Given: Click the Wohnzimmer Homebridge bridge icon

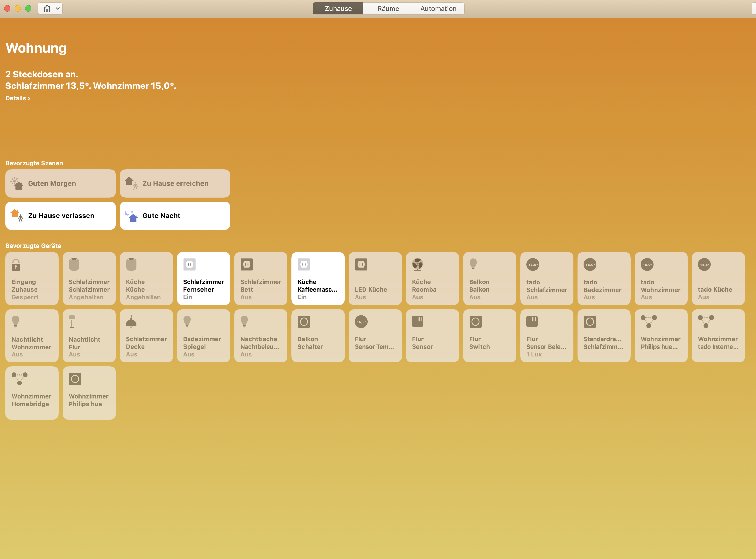Looking at the screenshot, I should pos(19,379).
